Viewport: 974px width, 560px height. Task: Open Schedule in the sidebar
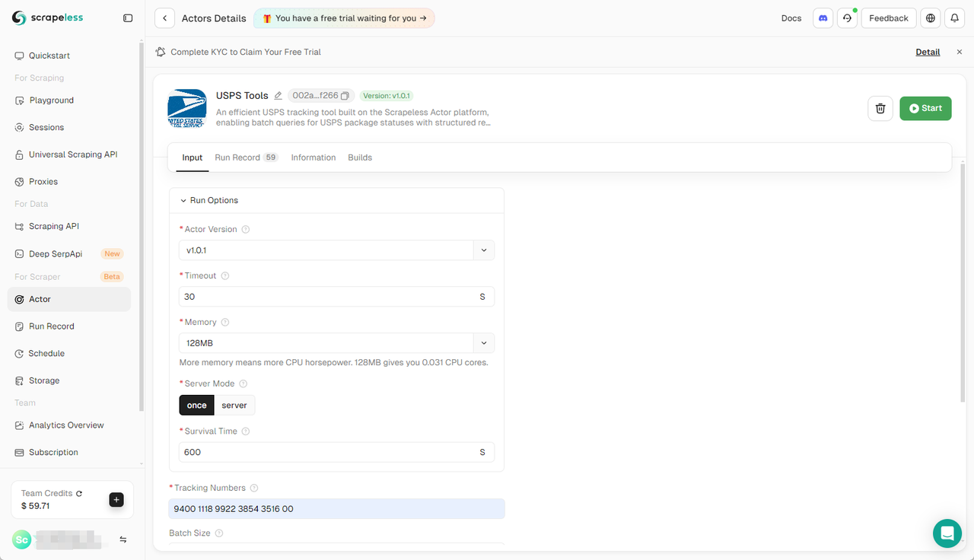[x=69, y=354]
